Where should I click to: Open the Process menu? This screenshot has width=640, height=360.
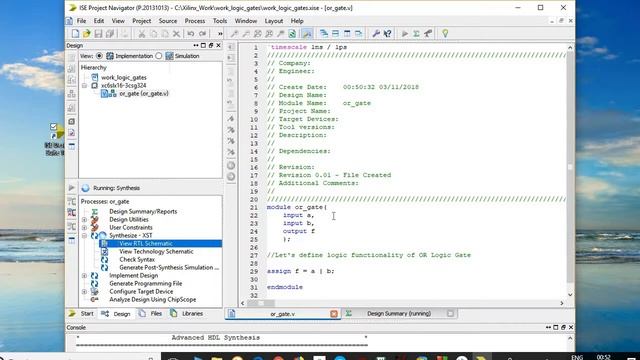[x=195, y=21]
